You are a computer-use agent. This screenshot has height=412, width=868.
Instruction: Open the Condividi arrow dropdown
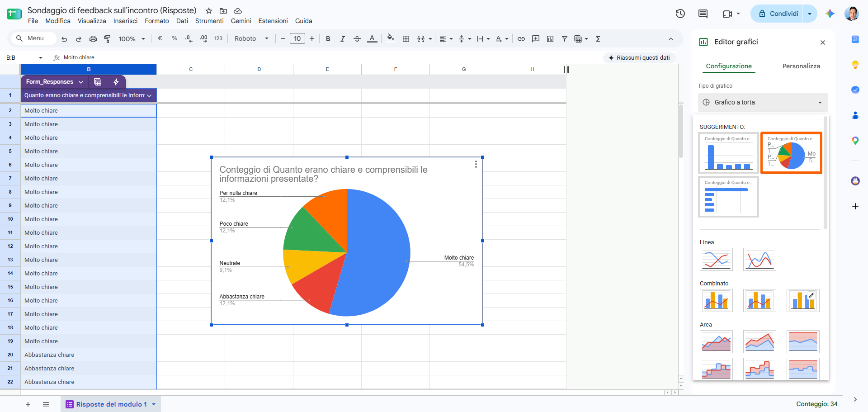[810, 14]
